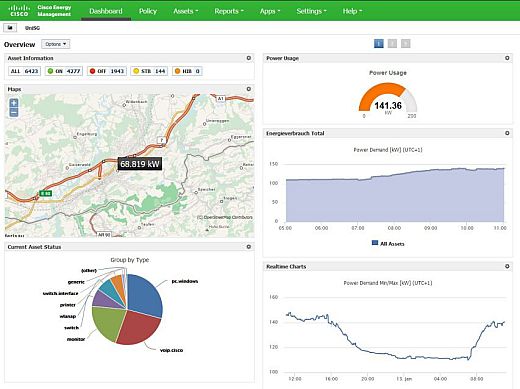Filter assets by ON status
The height and width of the screenshot is (389, 520).
click(x=64, y=71)
